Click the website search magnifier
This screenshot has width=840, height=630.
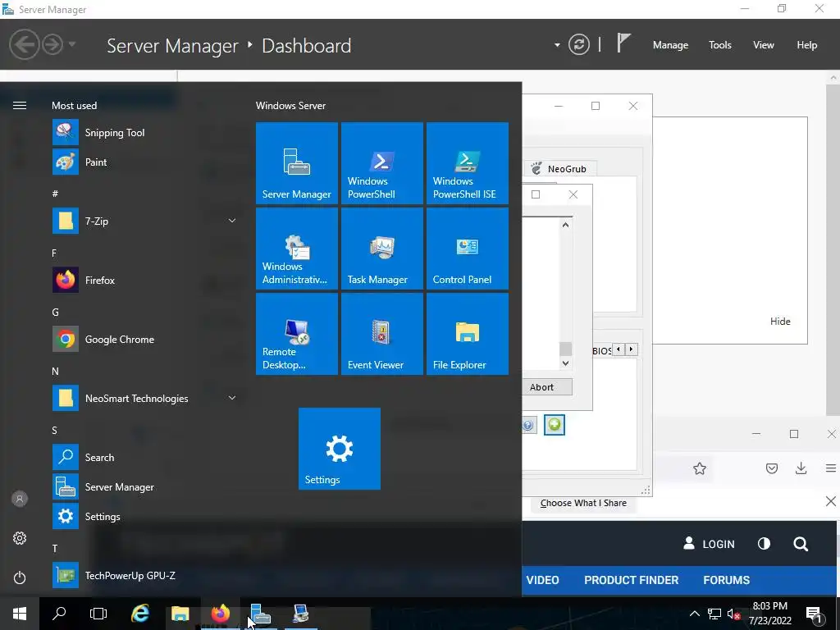(801, 545)
